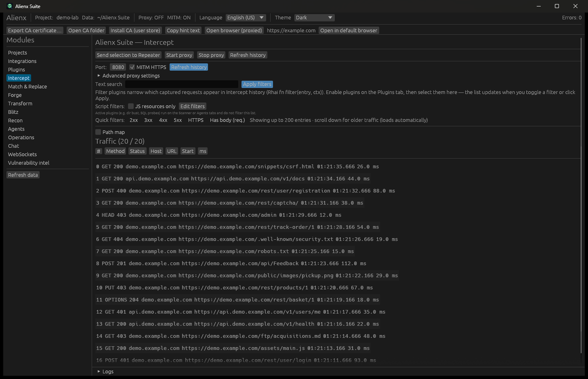This screenshot has height=379, width=588.
Task: Open the Match & Replace module
Action: click(x=27, y=87)
